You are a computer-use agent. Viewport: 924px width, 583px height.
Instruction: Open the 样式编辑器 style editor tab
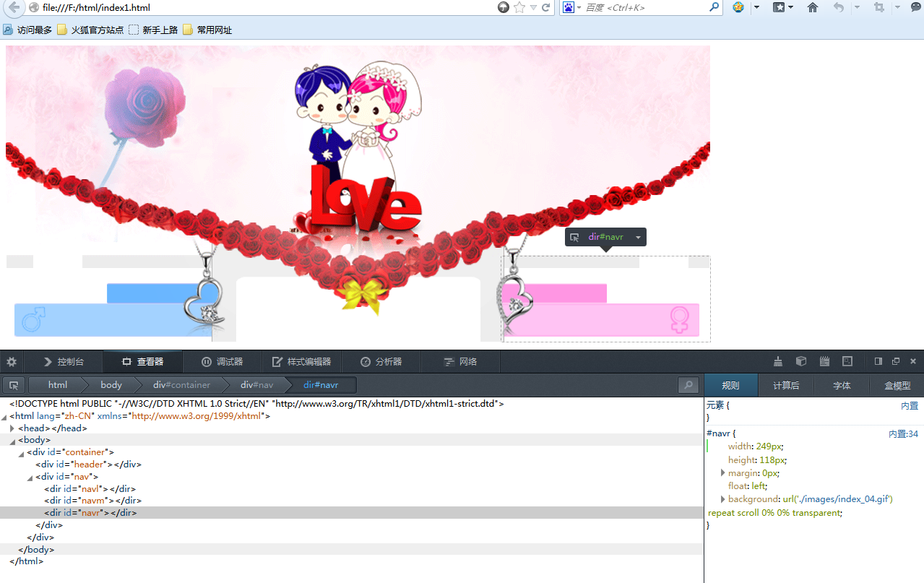(x=301, y=361)
